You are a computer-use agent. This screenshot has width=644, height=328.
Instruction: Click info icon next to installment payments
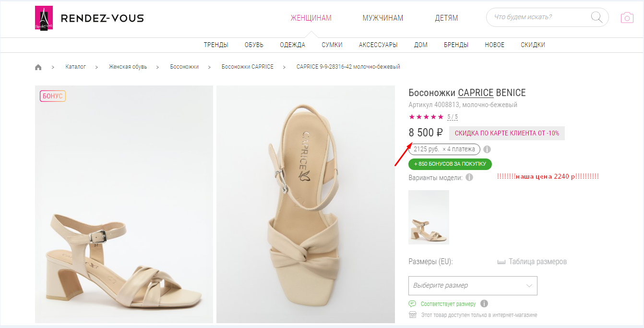(x=487, y=149)
